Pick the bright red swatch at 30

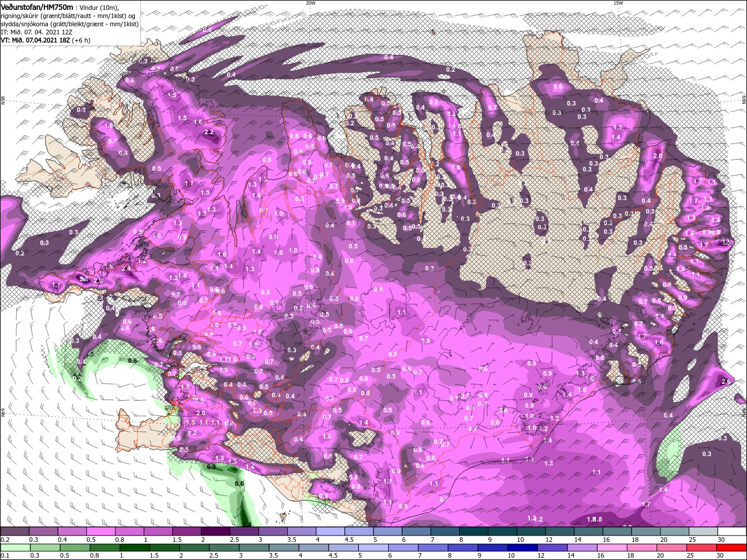pos(732,548)
